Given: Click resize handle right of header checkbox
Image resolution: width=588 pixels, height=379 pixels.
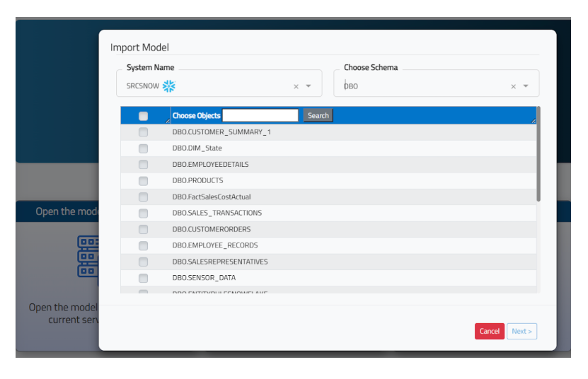Looking at the screenshot, I should click(168, 121).
